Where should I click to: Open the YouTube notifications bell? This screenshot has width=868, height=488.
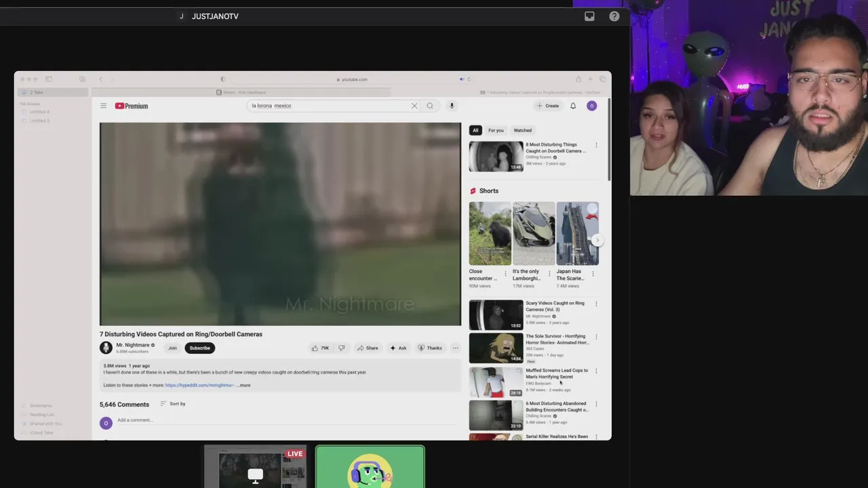click(x=573, y=106)
